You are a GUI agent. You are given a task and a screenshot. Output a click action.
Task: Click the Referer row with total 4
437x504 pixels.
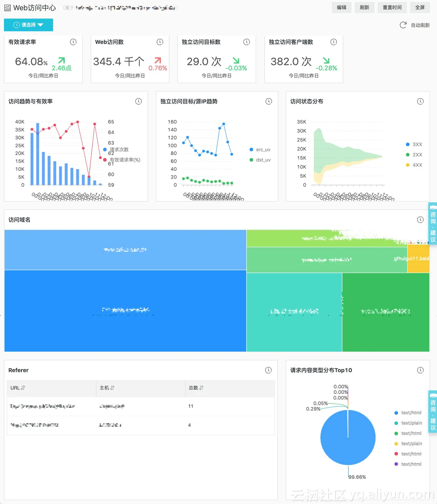tap(141, 425)
